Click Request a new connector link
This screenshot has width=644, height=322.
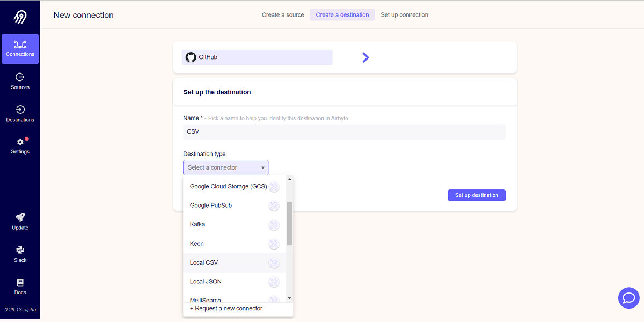226,309
